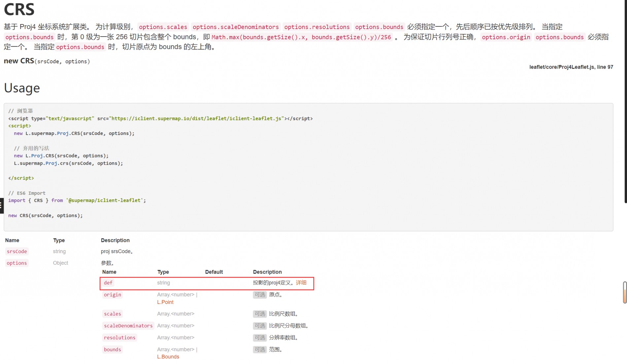Click the proj srsCode description text
This screenshot has width=627, height=364.
117,251
